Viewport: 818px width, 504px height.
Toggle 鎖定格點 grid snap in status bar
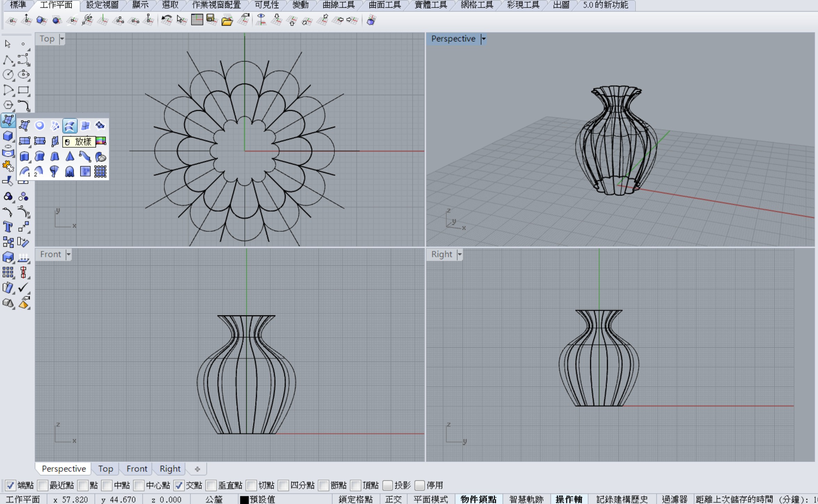tap(355, 499)
